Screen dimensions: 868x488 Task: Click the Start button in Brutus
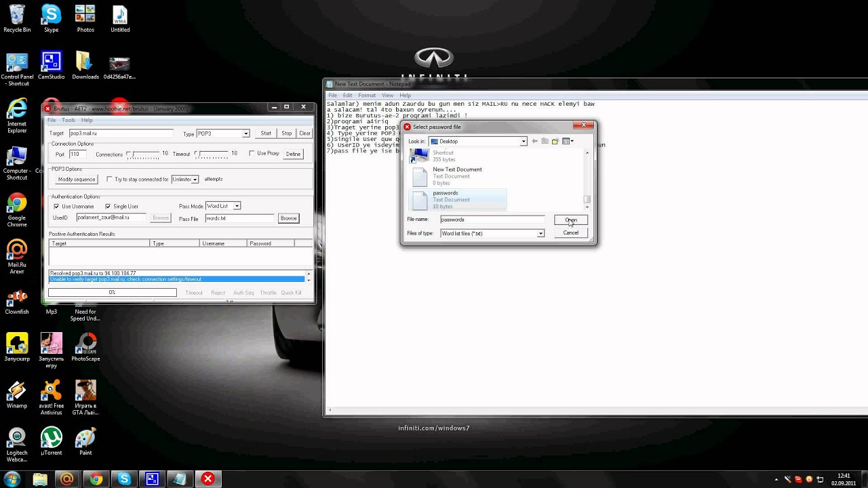point(266,134)
